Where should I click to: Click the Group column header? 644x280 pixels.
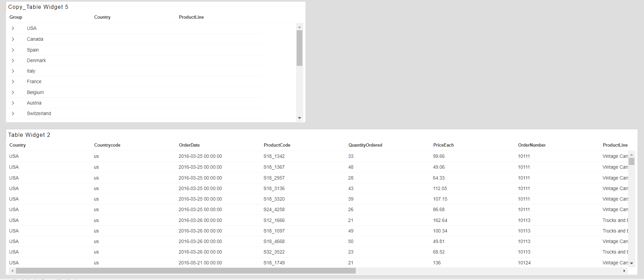[16, 17]
